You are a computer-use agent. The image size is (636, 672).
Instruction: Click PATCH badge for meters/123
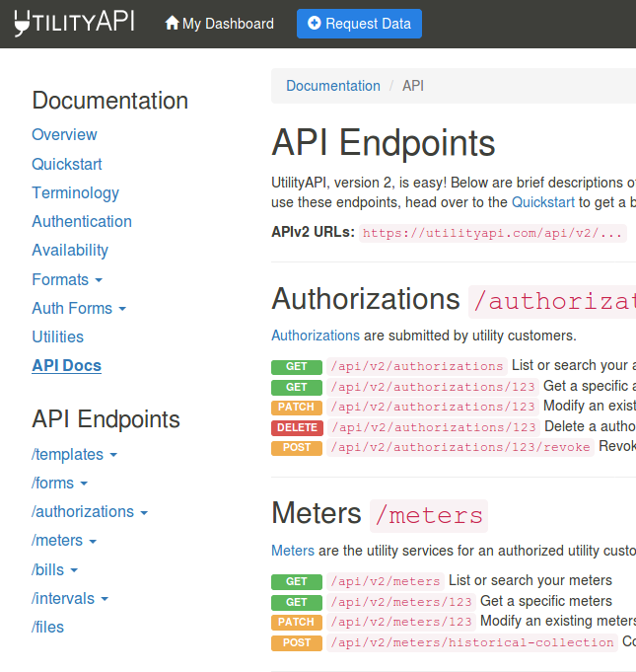pyautogui.click(x=297, y=623)
